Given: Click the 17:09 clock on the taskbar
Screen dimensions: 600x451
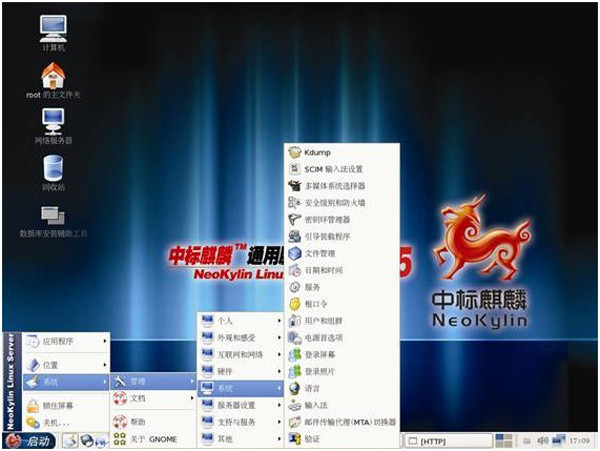Looking at the screenshot, I should point(579,441).
